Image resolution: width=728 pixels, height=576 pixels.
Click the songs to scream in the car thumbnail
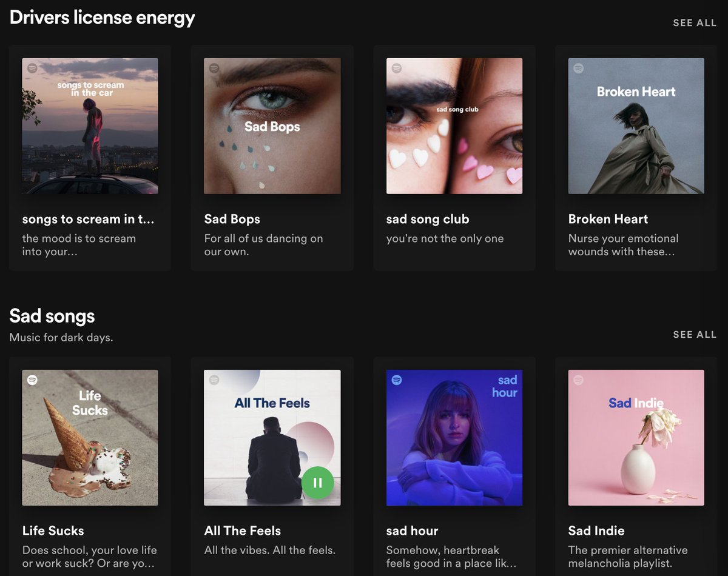pos(90,126)
